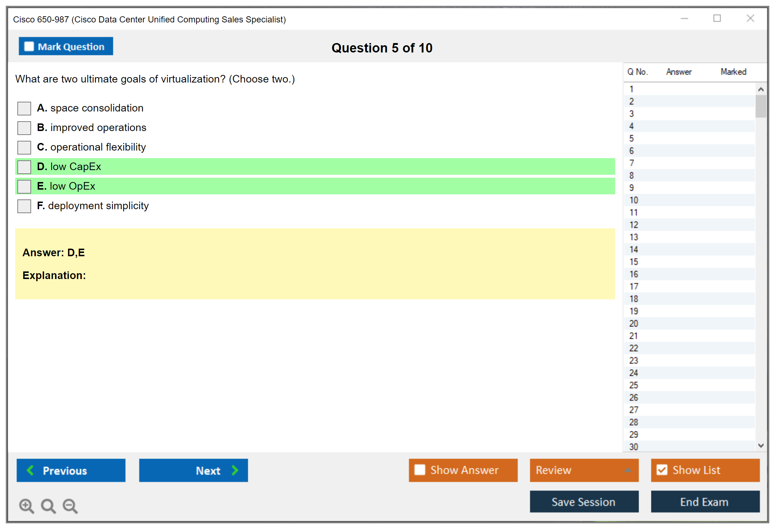The width and height of the screenshot is (778, 532).
Task: Select question 12 in the list
Action: [634, 225]
